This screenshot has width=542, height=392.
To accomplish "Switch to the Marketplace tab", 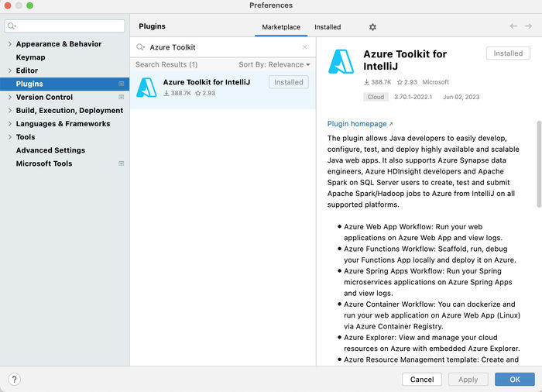I will pyautogui.click(x=281, y=27).
